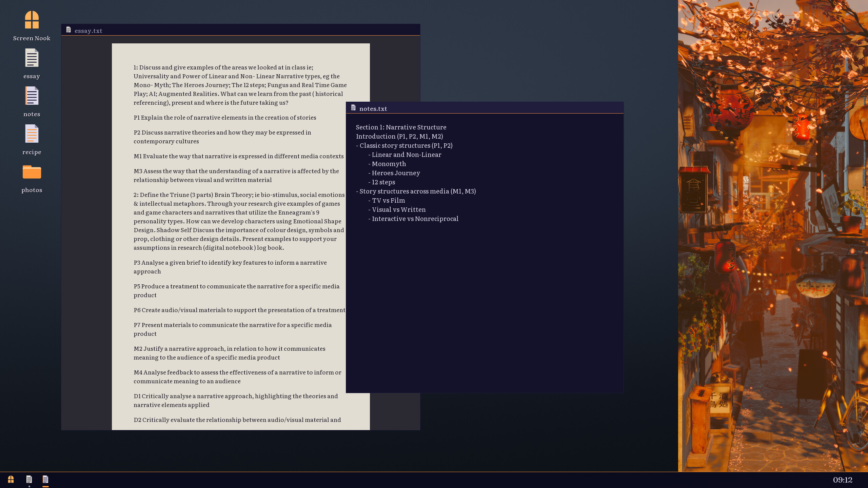The image size is (868, 488).
Task: Click the '- Visual vs Written' note line
Action: 397,209
